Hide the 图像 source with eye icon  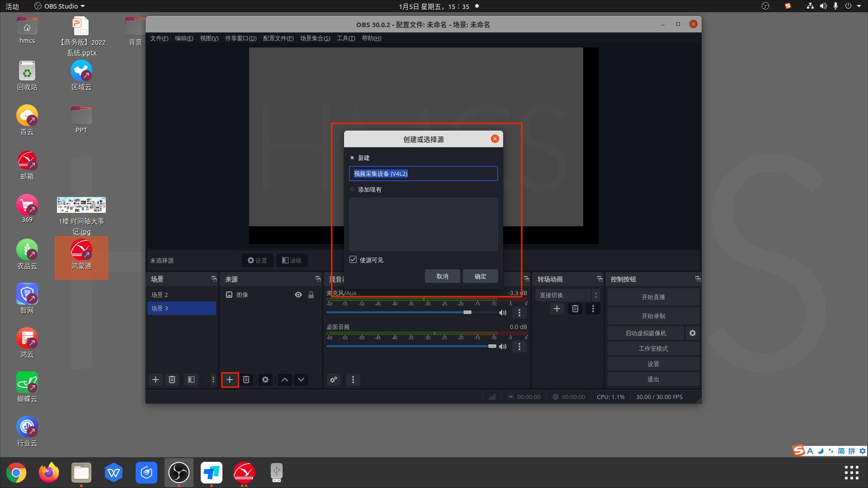pos(298,295)
